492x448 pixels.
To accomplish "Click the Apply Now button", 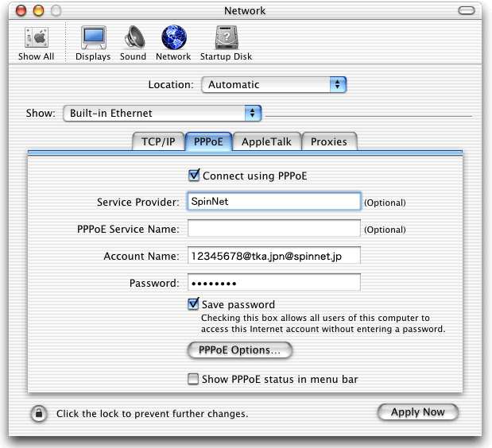I will (417, 412).
